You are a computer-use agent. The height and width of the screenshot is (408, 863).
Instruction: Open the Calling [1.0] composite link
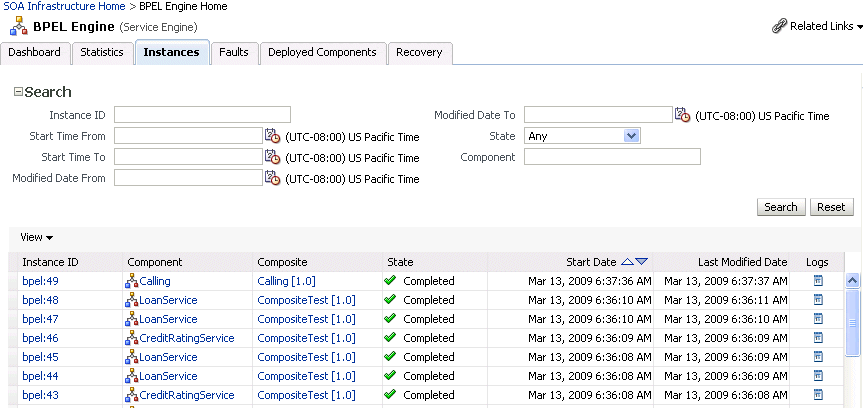[286, 281]
